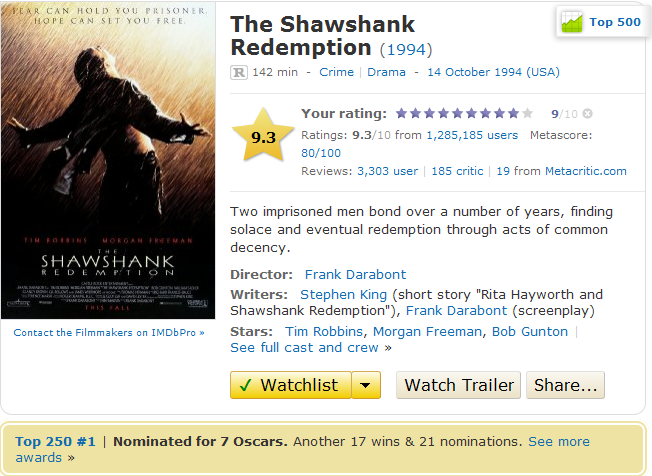Screen dimensions: 652x476
Task: Toggle the checked Watchlist button
Action: click(x=291, y=385)
